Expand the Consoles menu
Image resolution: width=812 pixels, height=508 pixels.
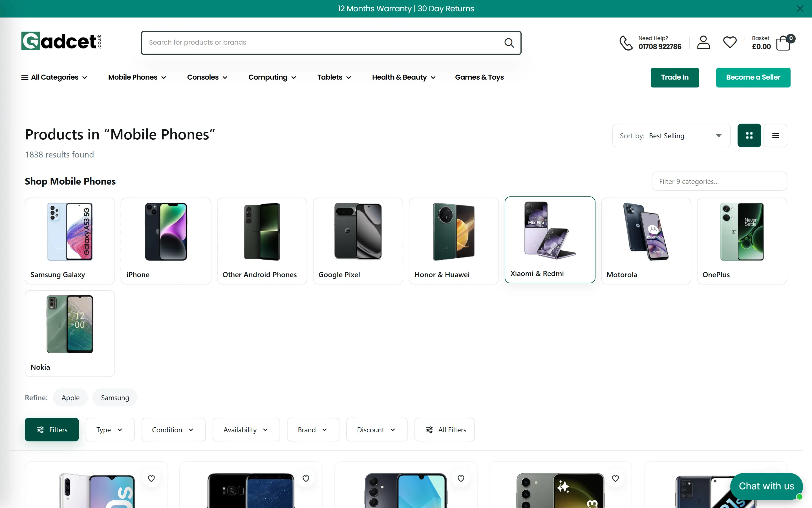pos(207,77)
